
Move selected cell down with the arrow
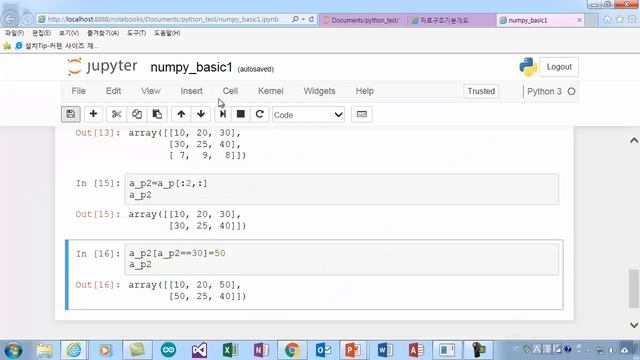tap(201, 114)
